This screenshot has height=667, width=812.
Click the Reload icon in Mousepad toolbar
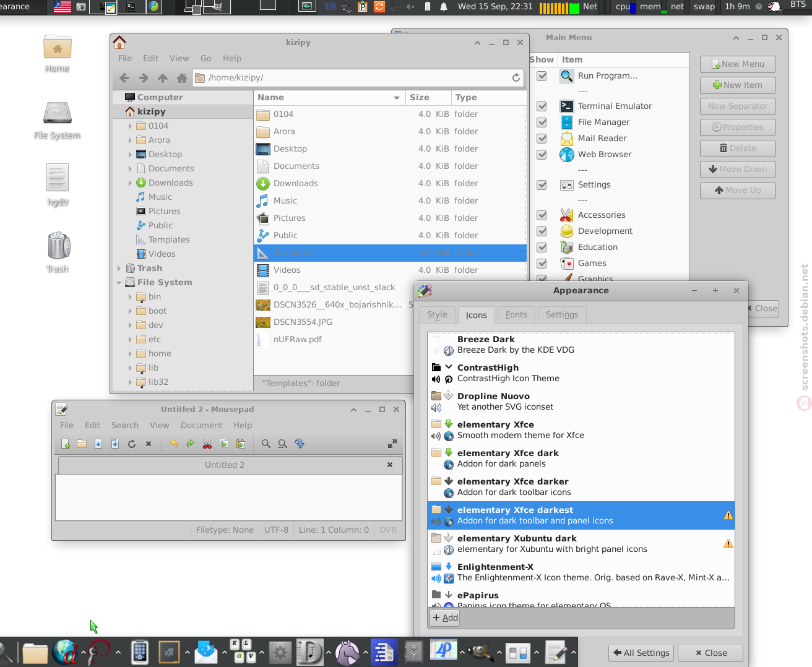132,444
